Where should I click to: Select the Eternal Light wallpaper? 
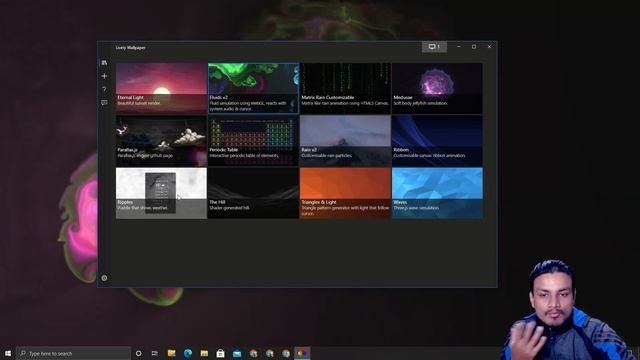point(161,88)
